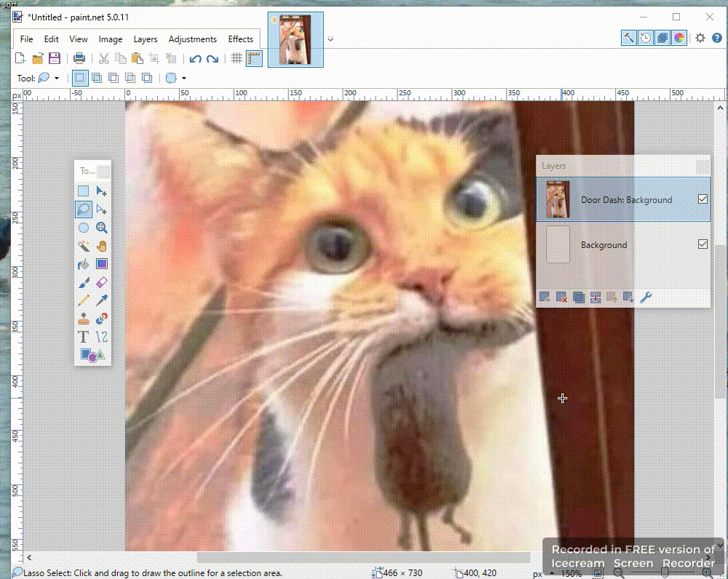Toggle the Tools window button
The height and width of the screenshot is (579, 728).
[x=629, y=38]
